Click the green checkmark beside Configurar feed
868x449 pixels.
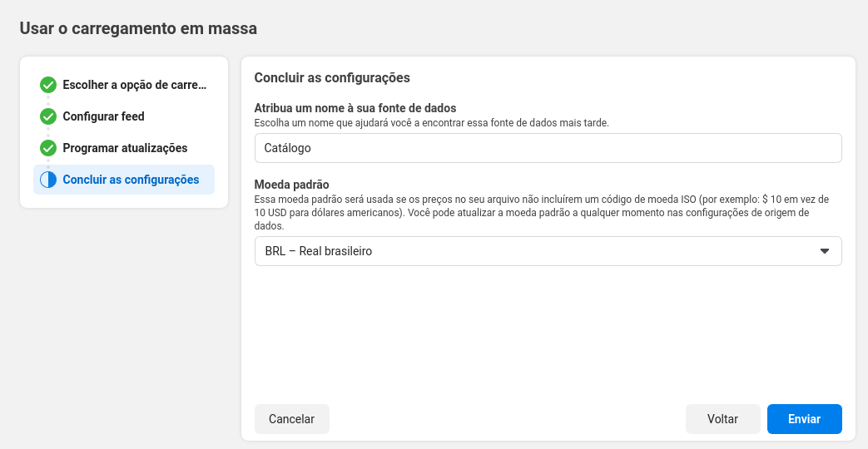pyautogui.click(x=48, y=116)
